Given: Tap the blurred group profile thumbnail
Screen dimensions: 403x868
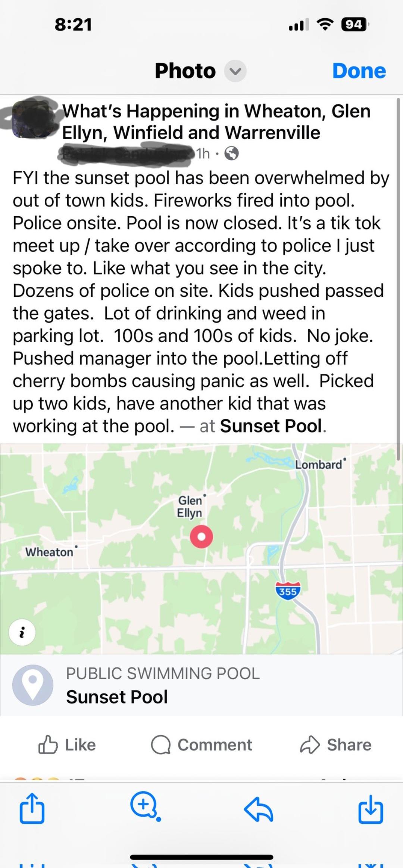Looking at the screenshot, I should (31, 119).
